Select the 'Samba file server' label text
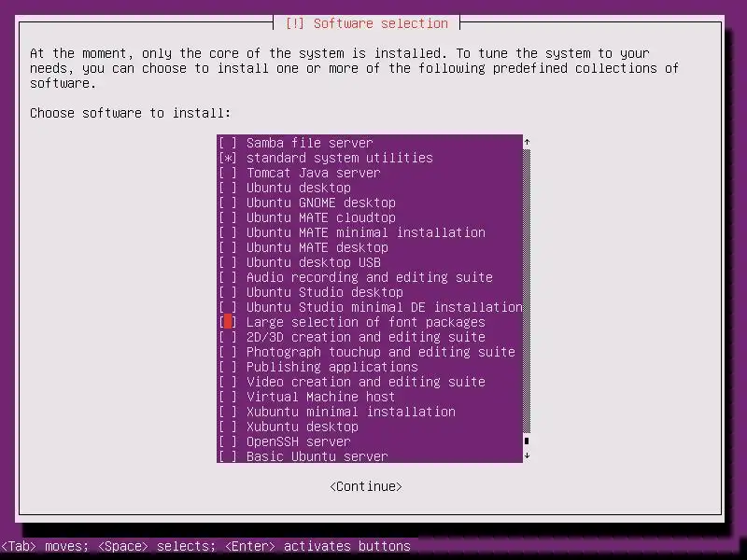Viewport: 747px width, 560px height. [x=310, y=143]
